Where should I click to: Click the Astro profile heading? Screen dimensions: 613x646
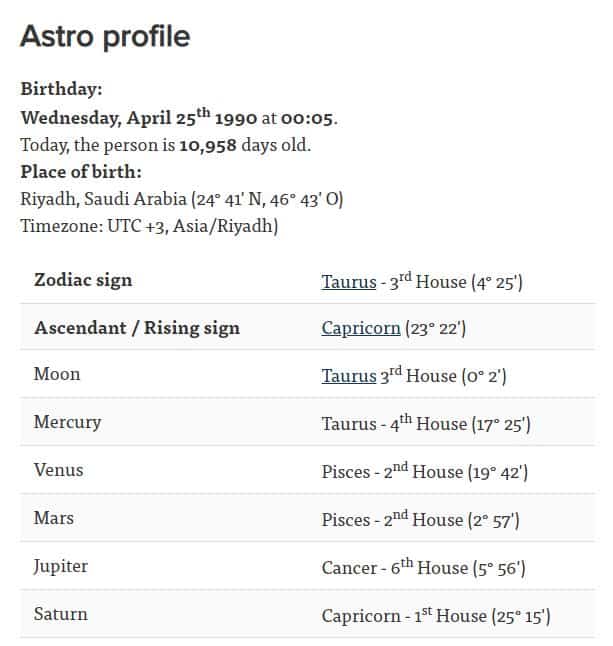pos(105,37)
